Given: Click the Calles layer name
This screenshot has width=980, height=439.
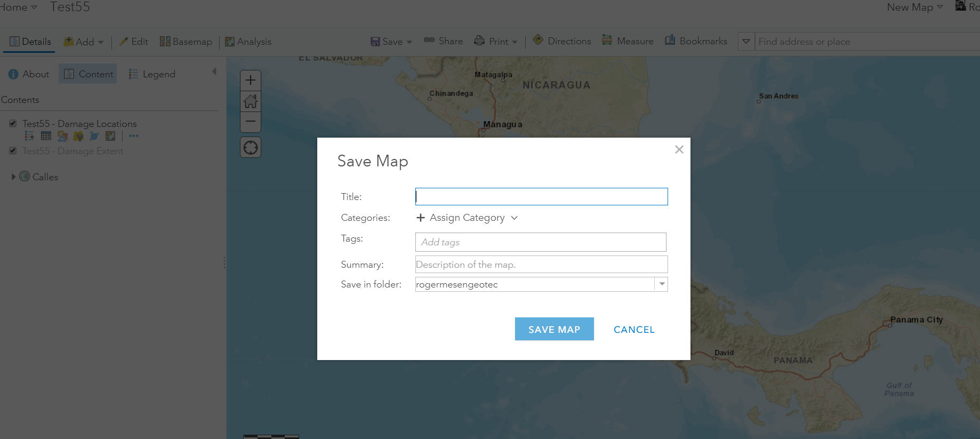Looking at the screenshot, I should click(x=45, y=177).
